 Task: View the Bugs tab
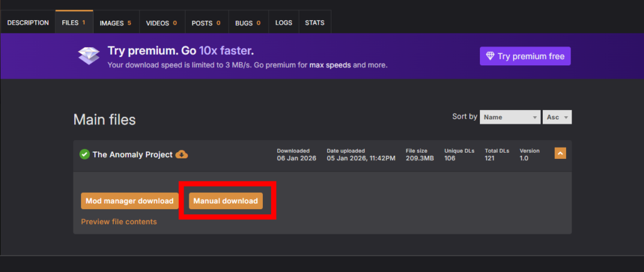(x=248, y=23)
